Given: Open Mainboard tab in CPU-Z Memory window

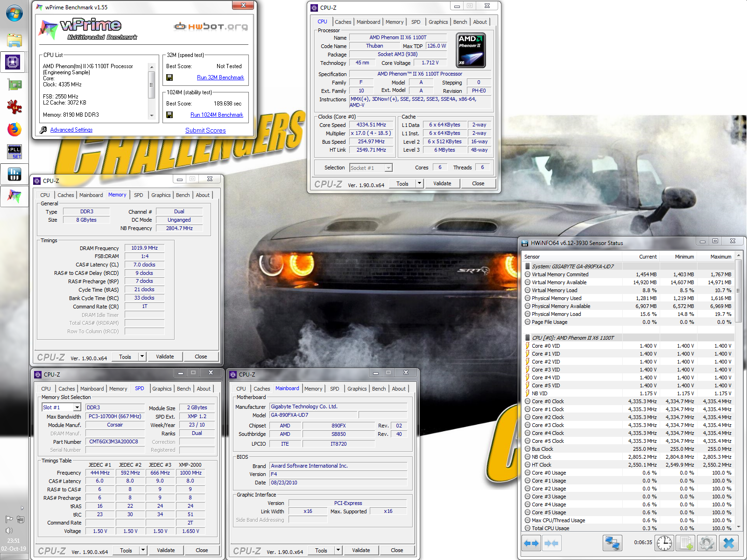Looking at the screenshot, I should point(91,195).
